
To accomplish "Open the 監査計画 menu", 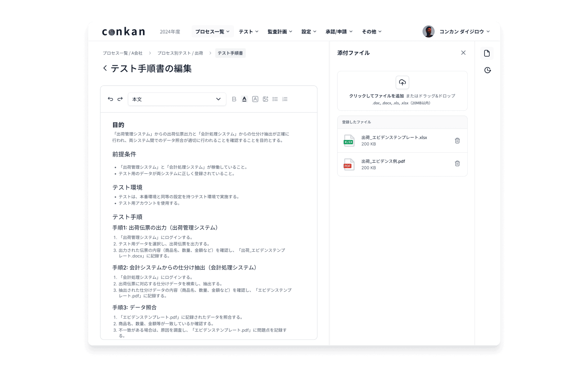I will point(280,32).
